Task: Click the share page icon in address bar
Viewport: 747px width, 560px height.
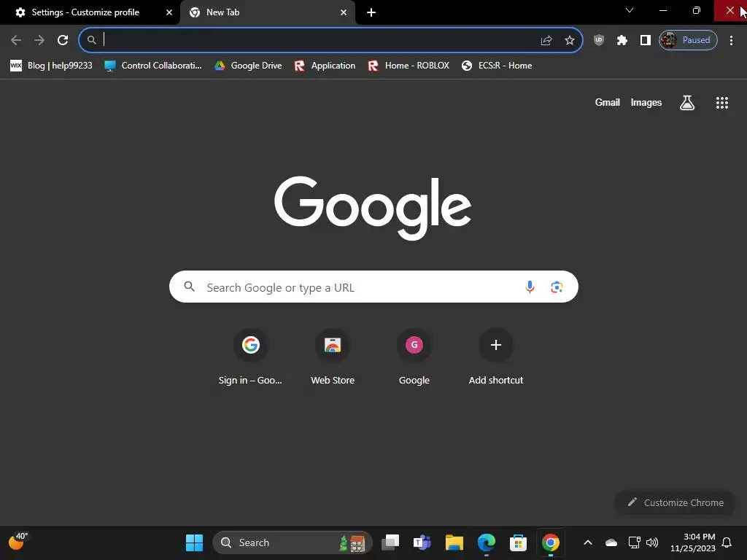Action: click(546, 40)
